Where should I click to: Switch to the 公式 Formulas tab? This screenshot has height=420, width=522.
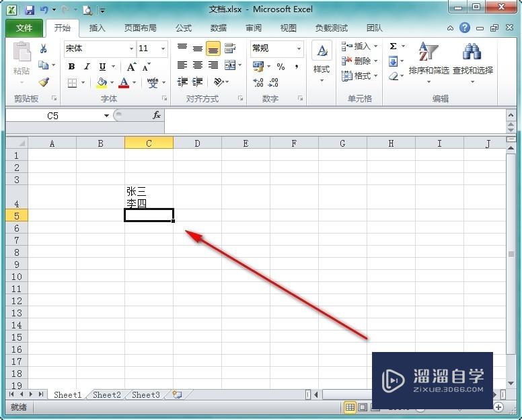184,28
